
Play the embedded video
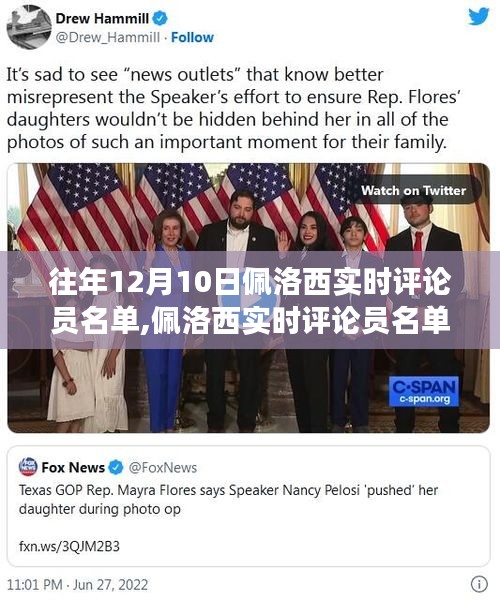pyautogui.click(x=249, y=299)
